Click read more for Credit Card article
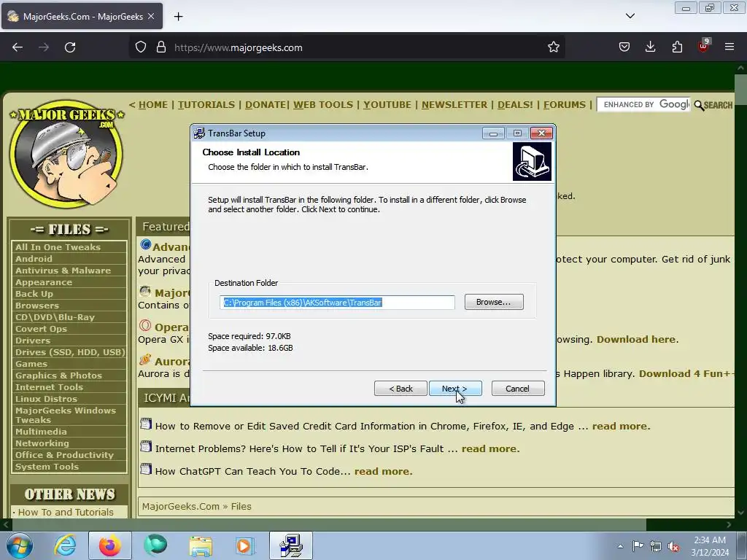 (x=621, y=426)
